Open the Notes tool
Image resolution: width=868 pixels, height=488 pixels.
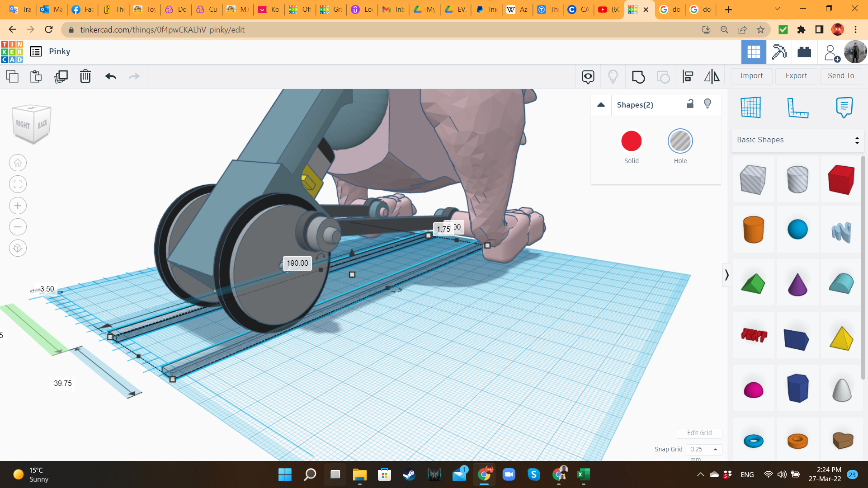tap(844, 108)
